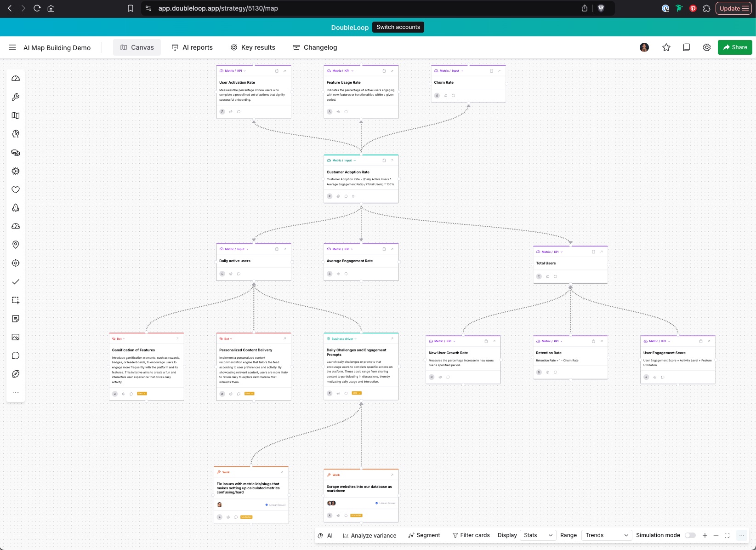Select the comment bubble tool in sidebar
The height and width of the screenshot is (550, 756).
tap(16, 355)
